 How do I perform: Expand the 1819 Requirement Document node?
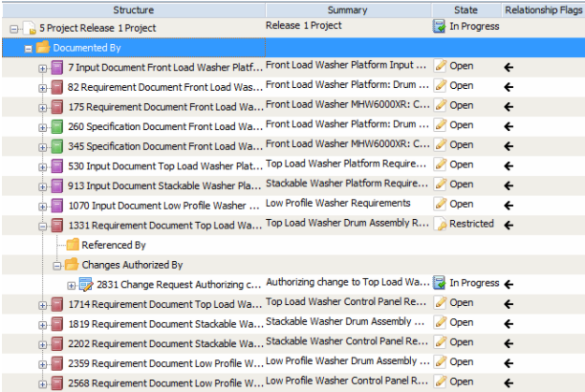point(42,325)
